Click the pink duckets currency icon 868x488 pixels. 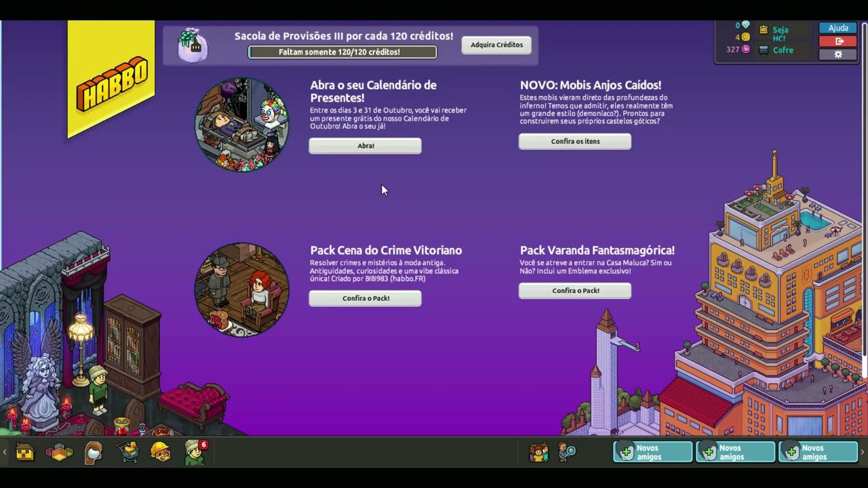click(x=746, y=49)
